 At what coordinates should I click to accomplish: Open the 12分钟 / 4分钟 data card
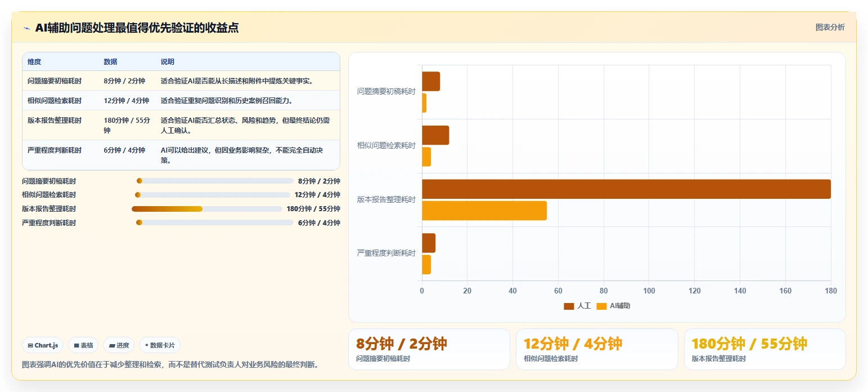597,349
